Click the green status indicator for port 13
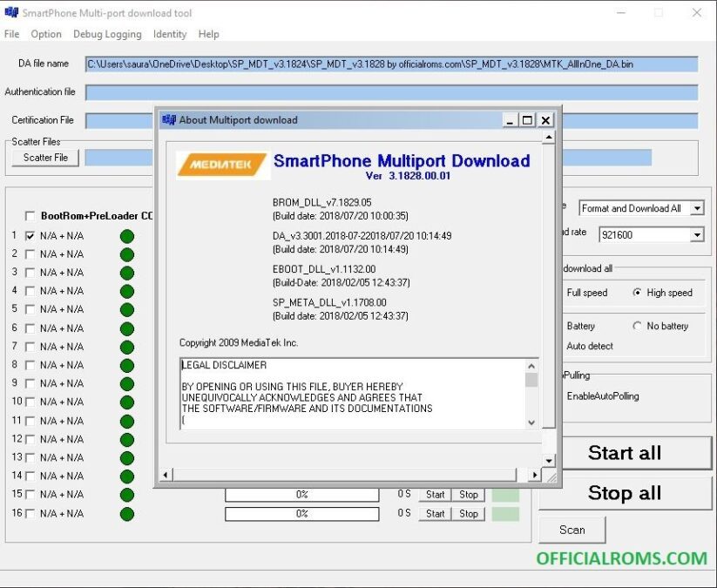This screenshot has width=717, height=588. pos(127,457)
